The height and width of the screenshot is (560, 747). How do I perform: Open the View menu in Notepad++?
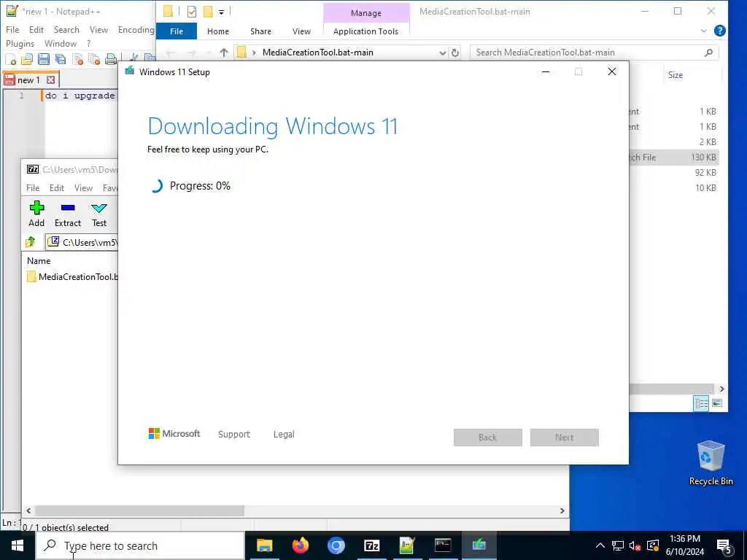(98, 29)
